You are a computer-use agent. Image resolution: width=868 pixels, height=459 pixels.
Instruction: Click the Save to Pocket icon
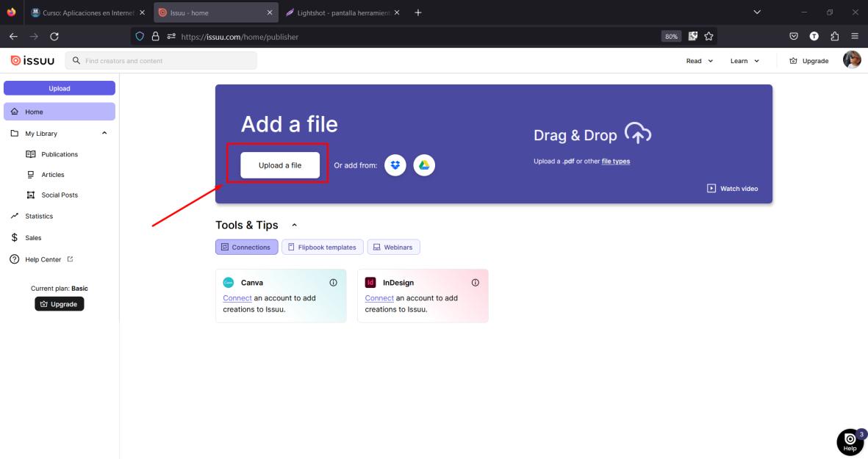point(794,37)
